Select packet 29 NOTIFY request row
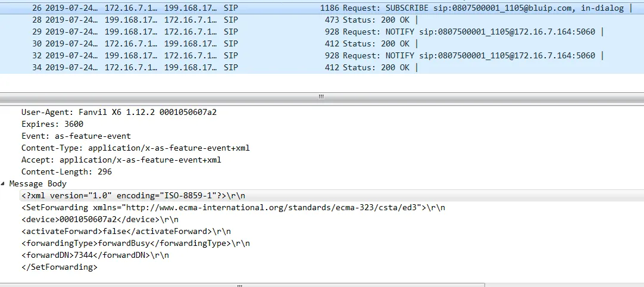This screenshot has width=644, height=287. tap(321, 32)
